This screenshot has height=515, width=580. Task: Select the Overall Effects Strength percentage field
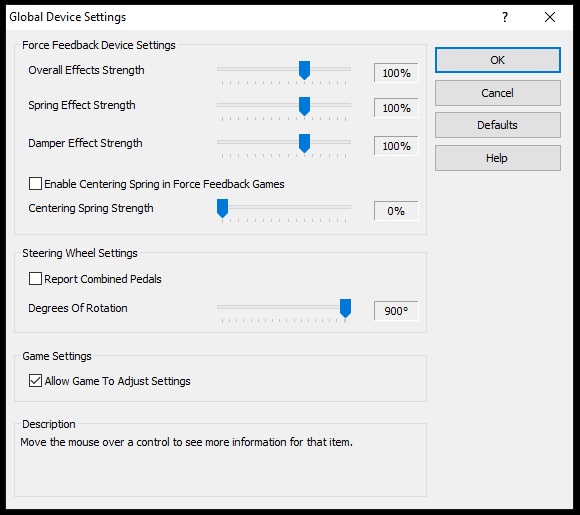[x=396, y=73]
